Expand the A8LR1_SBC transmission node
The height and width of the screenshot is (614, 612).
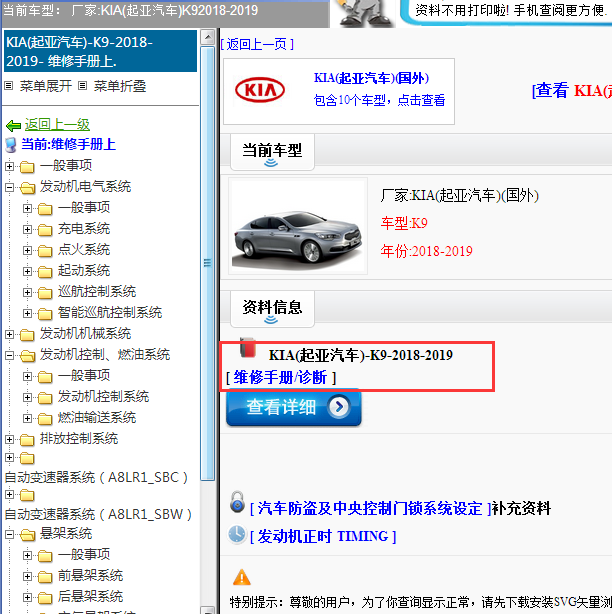9,457
